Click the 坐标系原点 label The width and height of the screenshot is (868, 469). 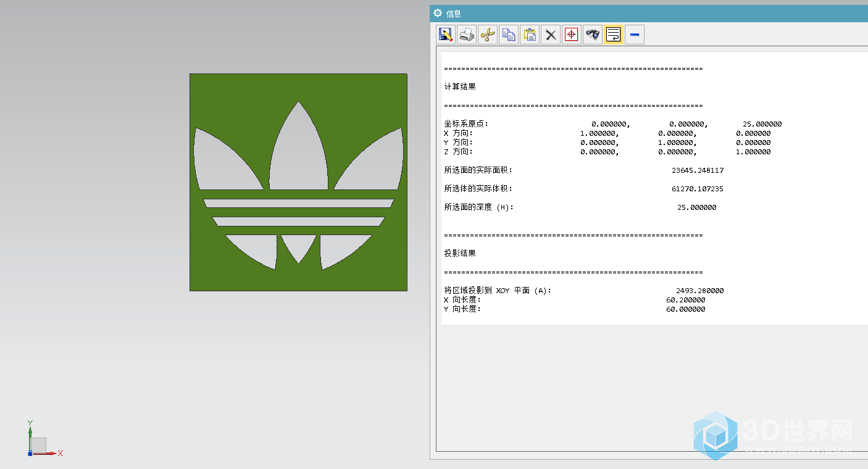[466, 124]
